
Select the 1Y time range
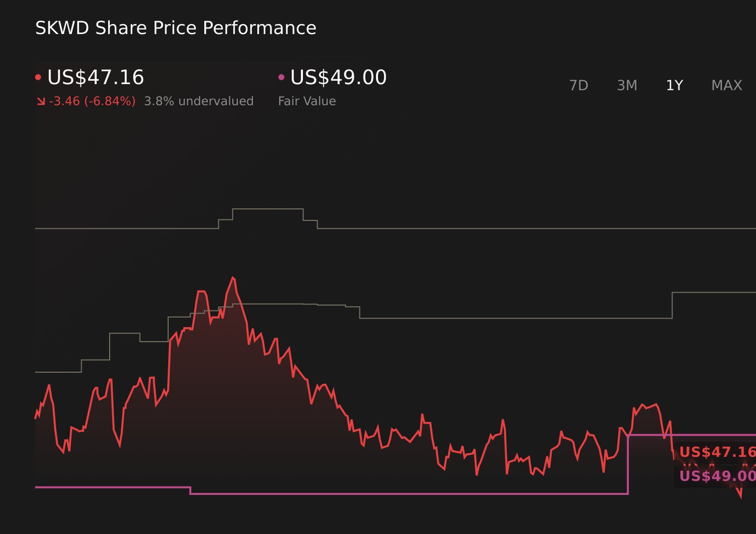(674, 85)
